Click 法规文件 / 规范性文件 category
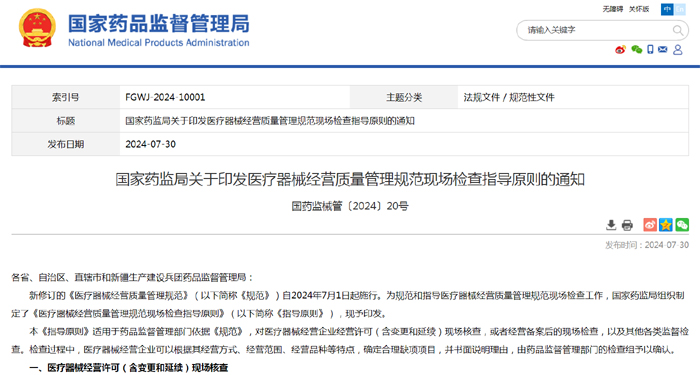Screen dimensions: 700x375 point(509,97)
